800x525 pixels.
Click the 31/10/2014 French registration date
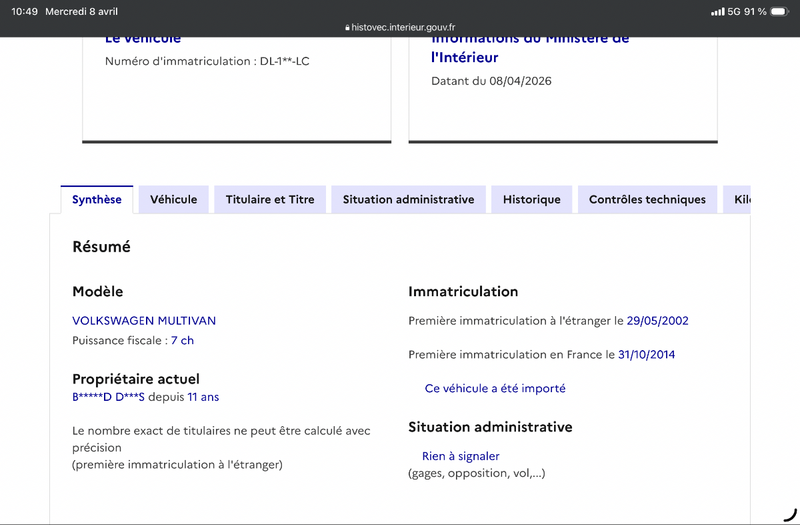[x=646, y=355]
